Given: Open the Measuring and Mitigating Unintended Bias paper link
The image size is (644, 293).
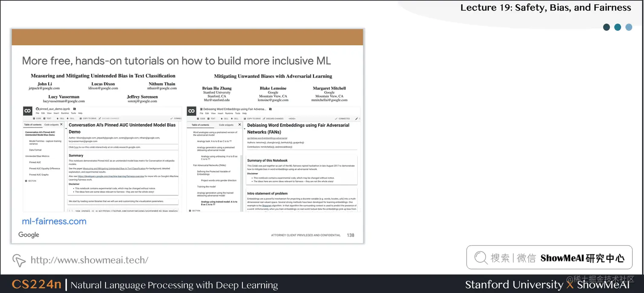Looking at the screenshot, I should pyautogui.click(x=114, y=169).
